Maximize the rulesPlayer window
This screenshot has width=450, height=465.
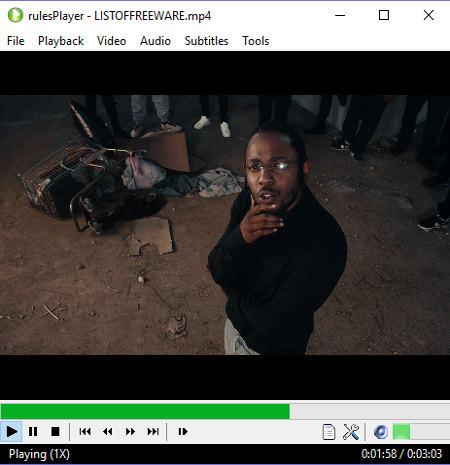[384, 15]
